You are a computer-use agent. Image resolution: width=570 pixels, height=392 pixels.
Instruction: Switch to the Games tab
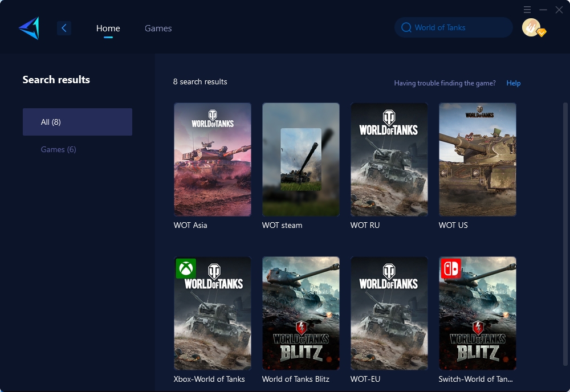[158, 28]
